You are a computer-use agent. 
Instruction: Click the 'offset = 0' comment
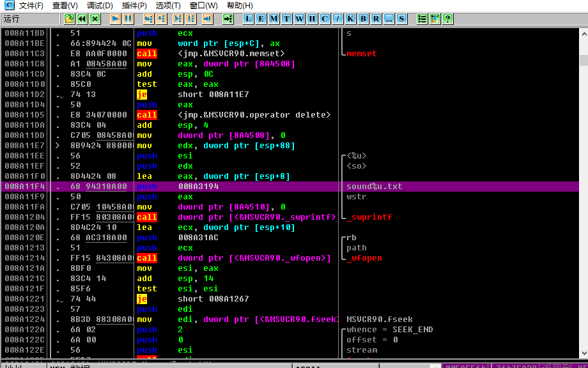[372, 339]
